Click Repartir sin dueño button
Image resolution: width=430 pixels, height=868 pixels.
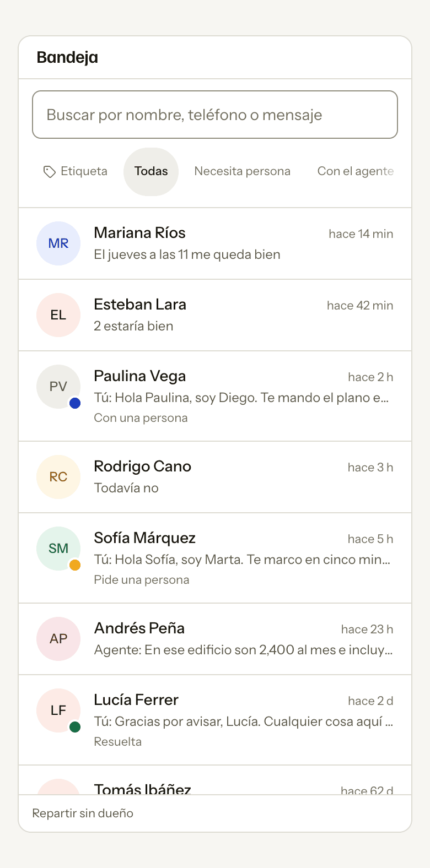coord(83,813)
